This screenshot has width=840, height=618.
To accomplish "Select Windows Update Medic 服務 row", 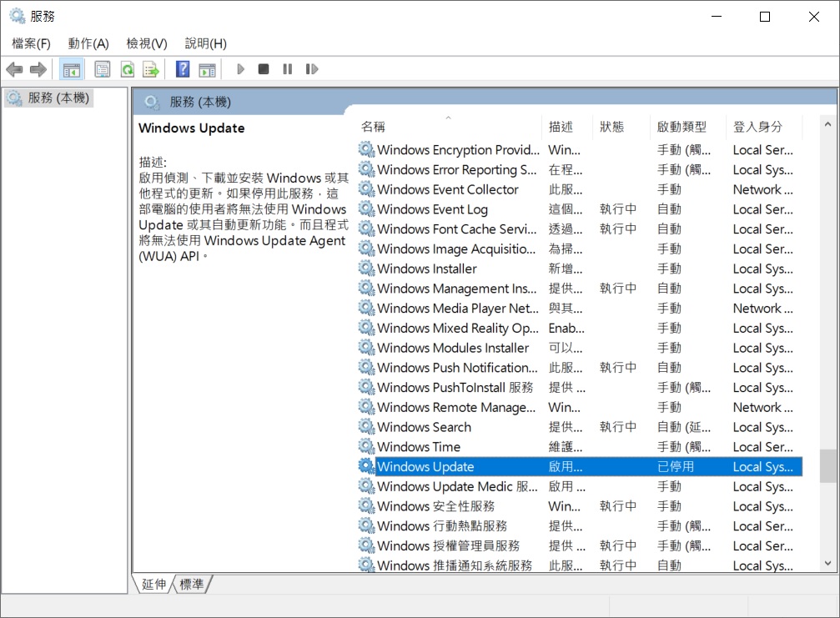I will (x=581, y=486).
